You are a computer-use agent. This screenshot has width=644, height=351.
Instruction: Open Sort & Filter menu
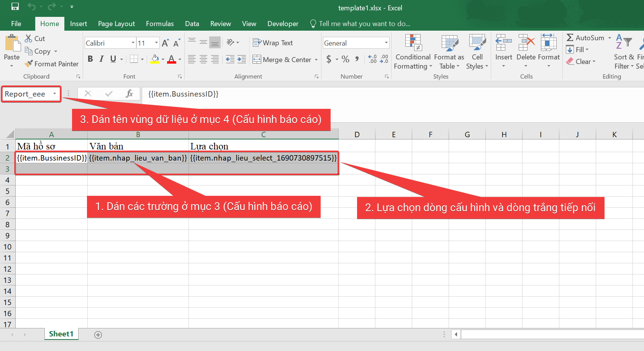[624, 52]
